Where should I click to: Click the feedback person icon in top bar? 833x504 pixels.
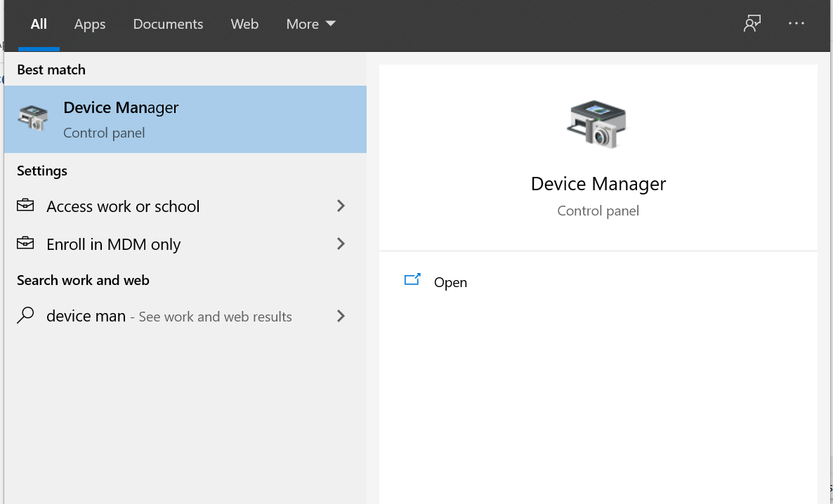click(752, 23)
